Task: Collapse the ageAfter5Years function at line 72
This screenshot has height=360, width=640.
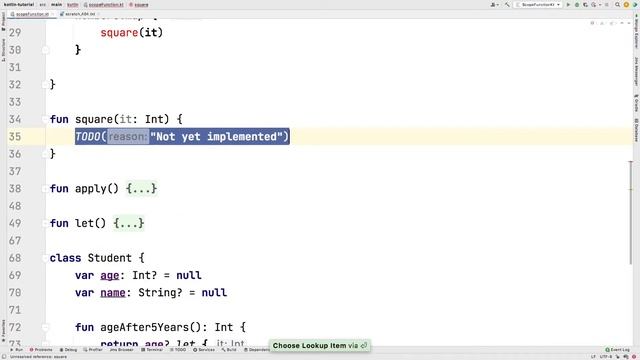Action: 45,327
